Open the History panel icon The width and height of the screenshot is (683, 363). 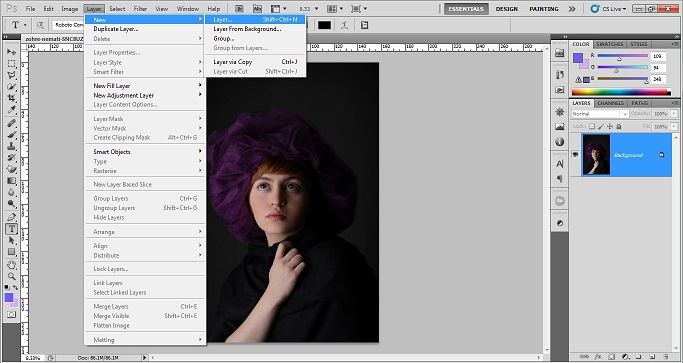560,75
